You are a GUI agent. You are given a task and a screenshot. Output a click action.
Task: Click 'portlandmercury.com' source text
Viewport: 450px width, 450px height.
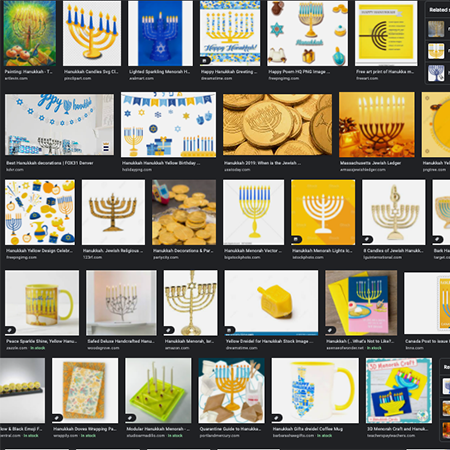[219, 436]
